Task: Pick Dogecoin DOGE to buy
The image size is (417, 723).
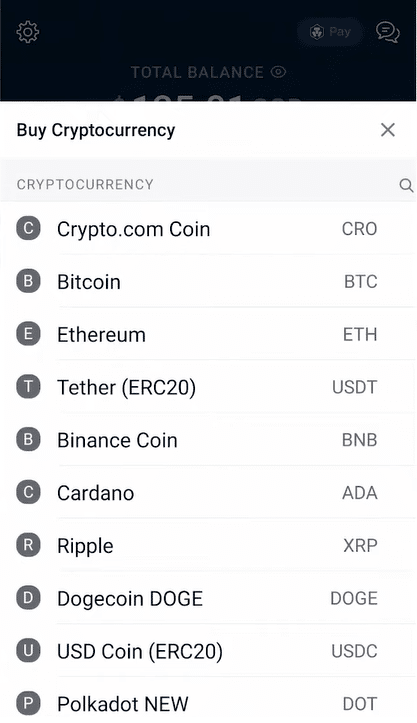Action: coord(208,599)
